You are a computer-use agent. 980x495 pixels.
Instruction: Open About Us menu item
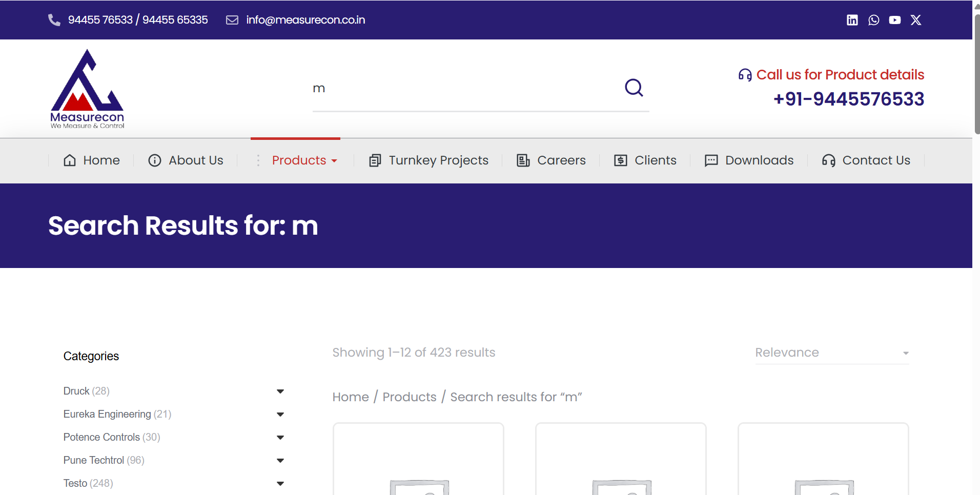(x=196, y=160)
